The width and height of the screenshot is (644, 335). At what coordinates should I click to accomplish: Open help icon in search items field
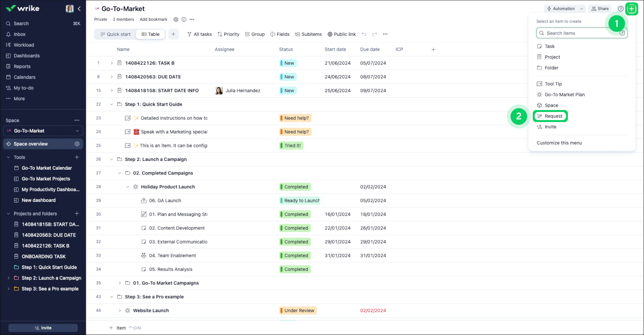[x=622, y=33]
